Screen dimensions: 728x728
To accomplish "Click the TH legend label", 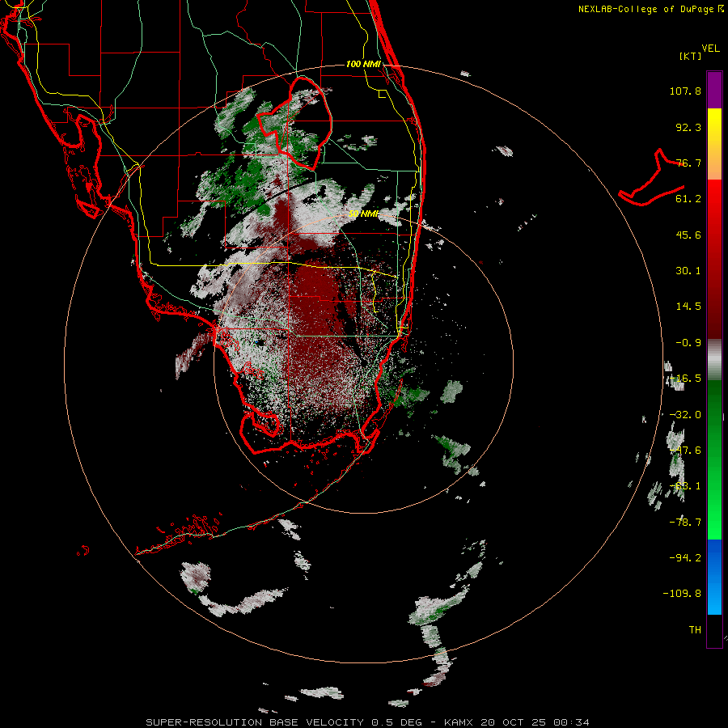I will [695, 630].
